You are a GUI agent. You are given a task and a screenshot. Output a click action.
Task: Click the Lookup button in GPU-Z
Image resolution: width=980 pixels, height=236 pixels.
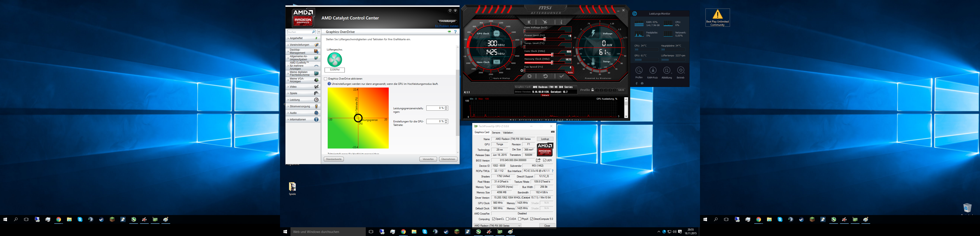tap(545, 139)
